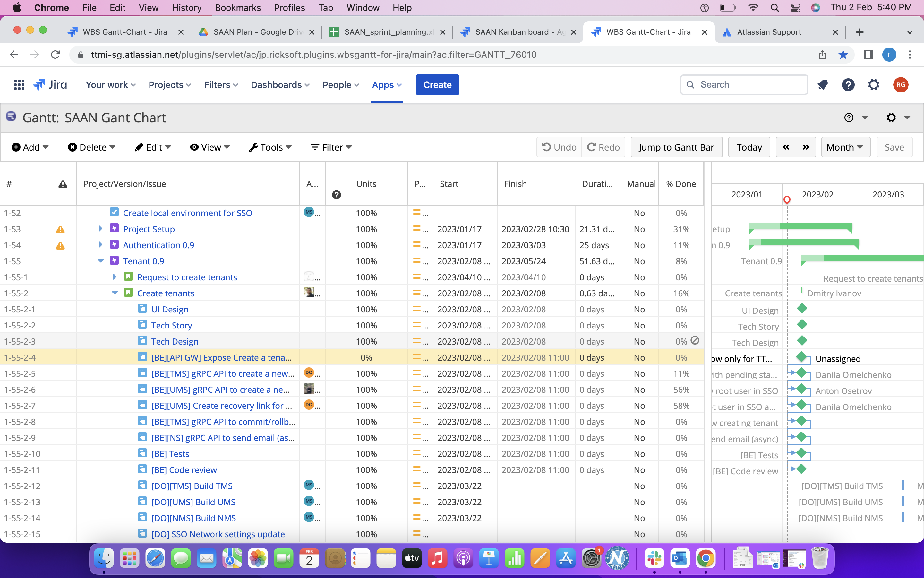Click the next period double-arrow button
The image size is (924, 578).
[806, 147]
